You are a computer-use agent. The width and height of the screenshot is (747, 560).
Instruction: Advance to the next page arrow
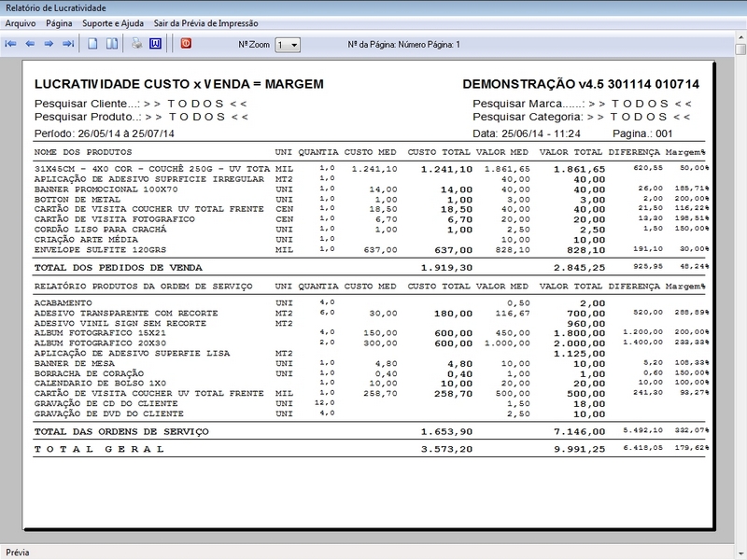pyautogui.click(x=49, y=44)
